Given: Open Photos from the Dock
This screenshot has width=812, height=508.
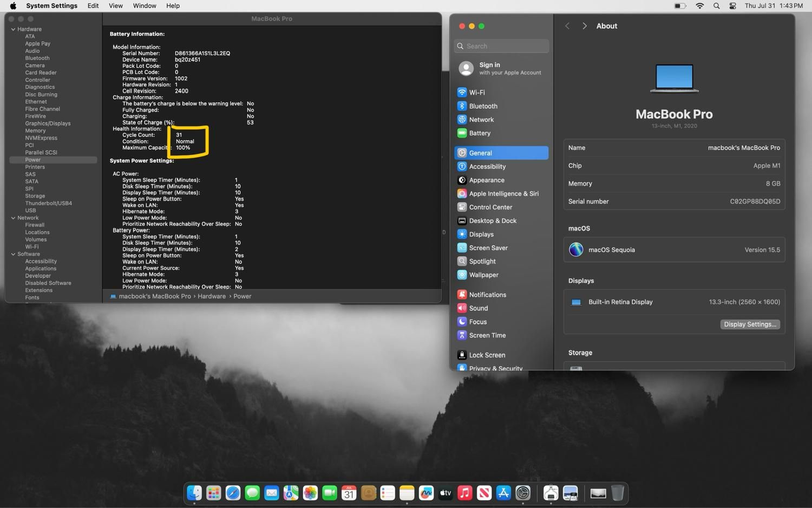Looking at the screenshot, I should [x=310, y=493].
